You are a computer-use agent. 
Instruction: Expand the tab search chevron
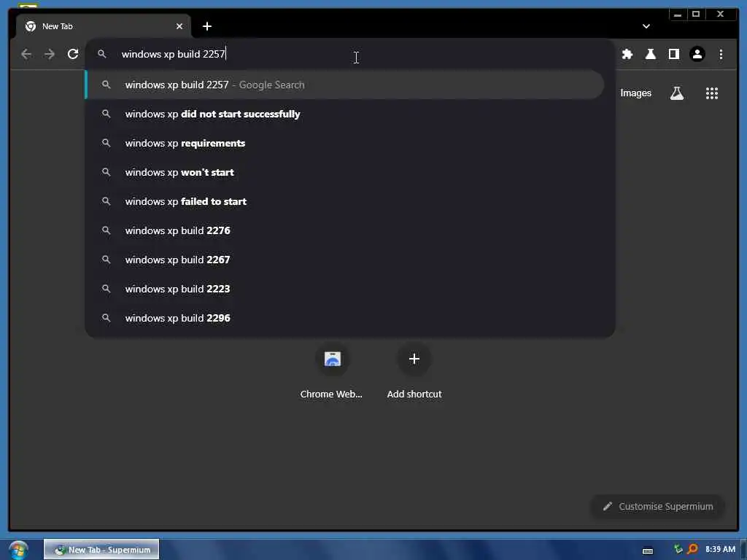tap(646, 26)
